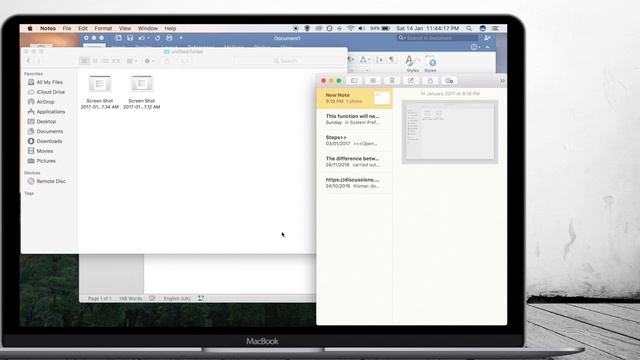Screen dimensions: 640x360
Task: Open Word's smiley feedback dropdown
Action: point(475,47)
